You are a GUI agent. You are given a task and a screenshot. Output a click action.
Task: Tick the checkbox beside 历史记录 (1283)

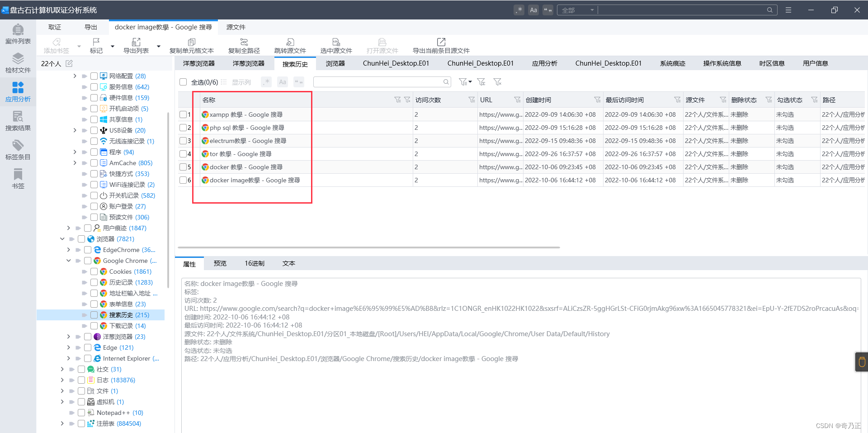click(94, 282)
